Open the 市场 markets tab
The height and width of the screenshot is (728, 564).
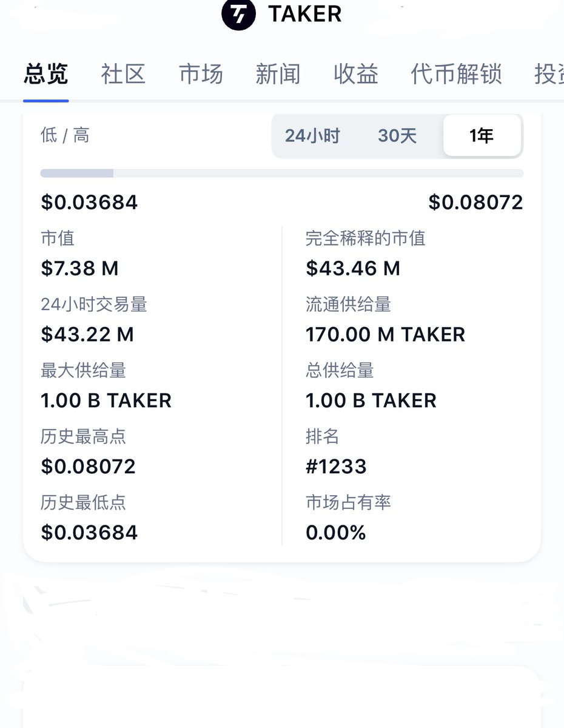(x=201, y=75)
